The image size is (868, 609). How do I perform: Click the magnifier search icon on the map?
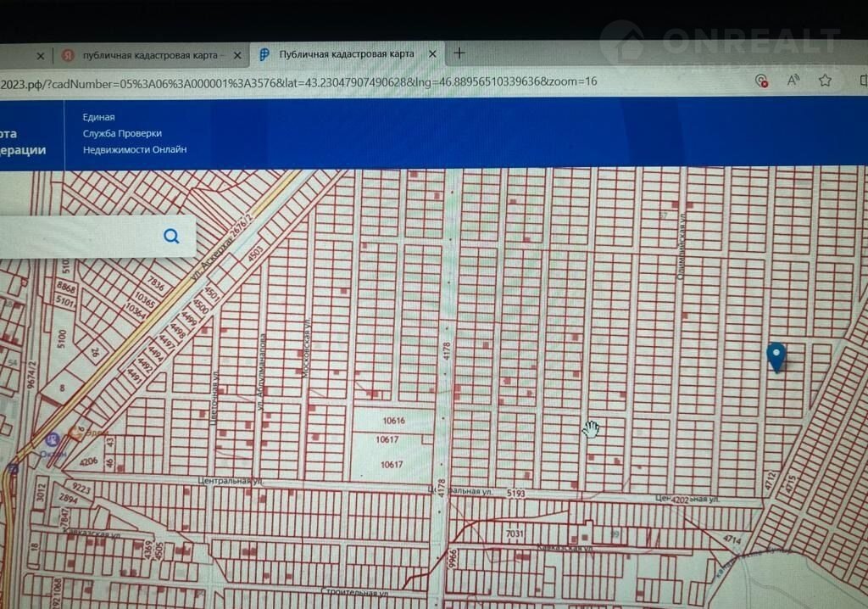pyautogui.click(x=172, y=236)
